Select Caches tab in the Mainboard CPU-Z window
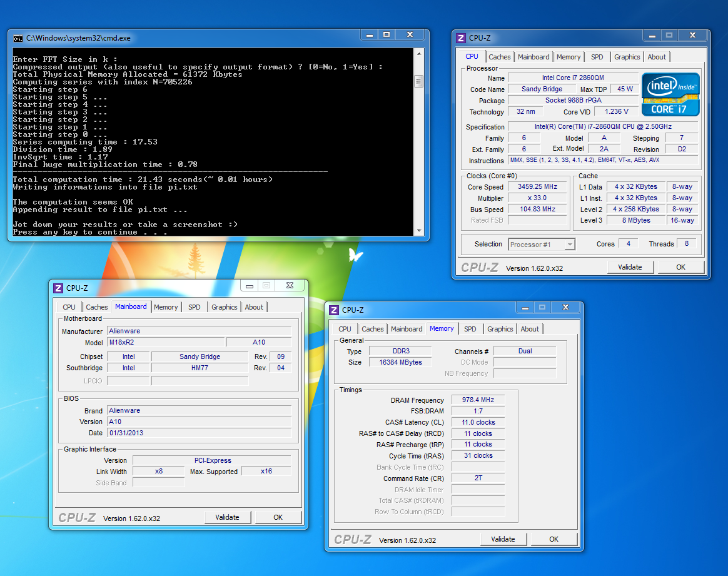 tap(96, 307)
